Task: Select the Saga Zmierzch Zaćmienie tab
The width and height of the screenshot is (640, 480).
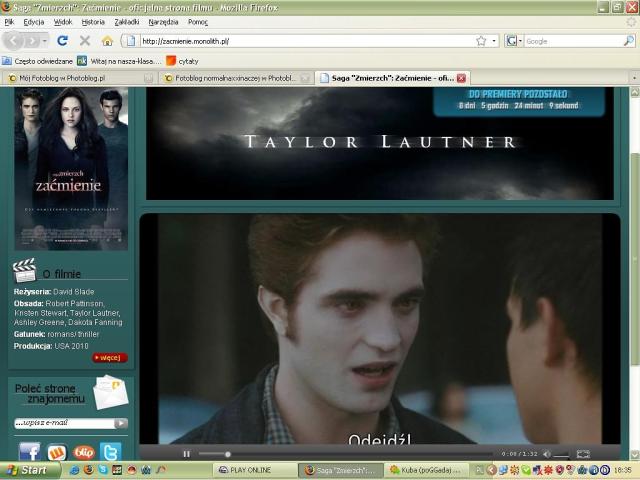Action: coord(393,78)
